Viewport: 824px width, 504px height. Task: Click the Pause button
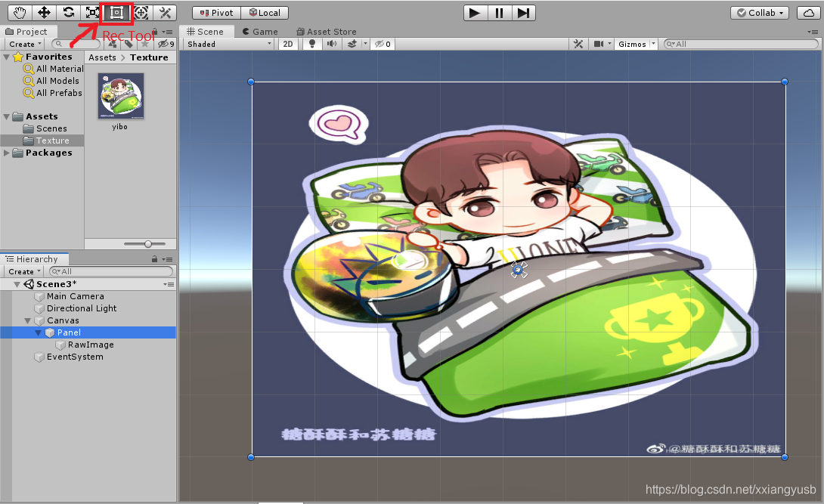(x=499, y=13)
